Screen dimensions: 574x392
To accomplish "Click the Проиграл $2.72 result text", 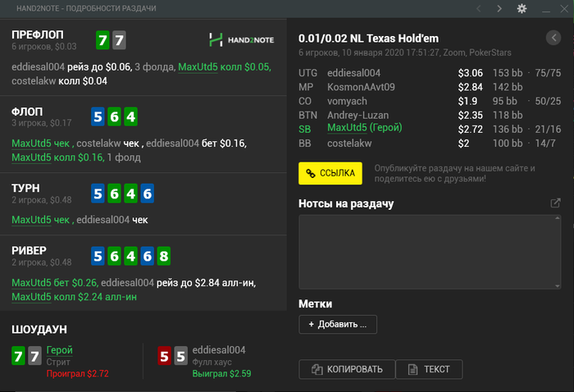I will (77, 374).
